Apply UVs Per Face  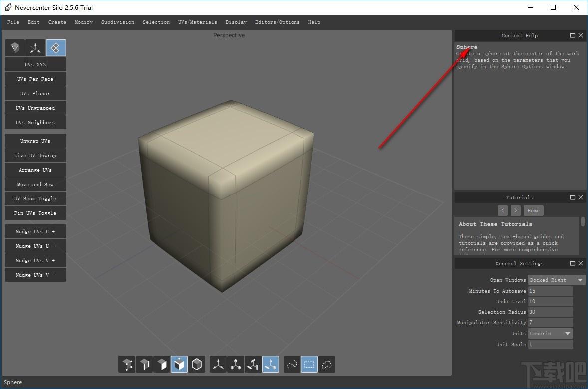tap(35, 79)
